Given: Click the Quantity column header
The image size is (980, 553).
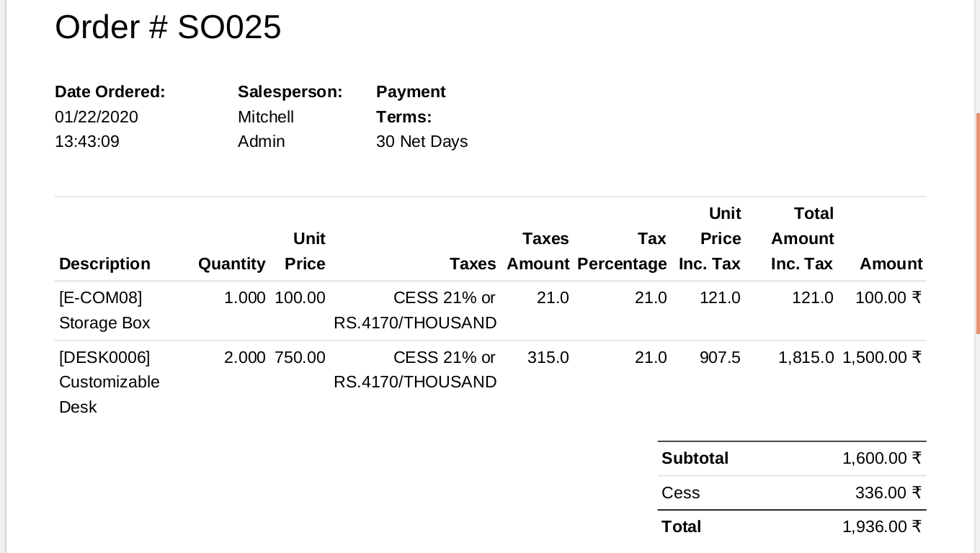Looking at the screenshot, I should (x=232, y=264).
